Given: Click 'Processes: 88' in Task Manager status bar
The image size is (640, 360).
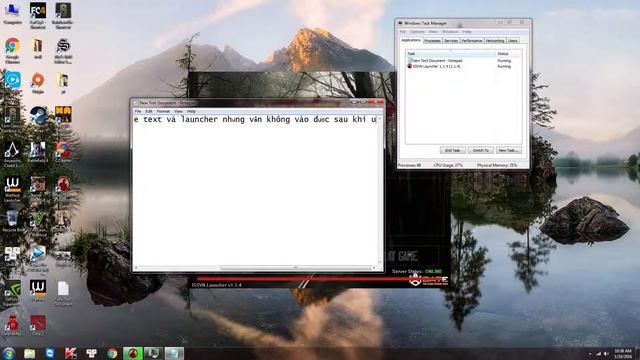Looking at the screenshot, I should pyautogui.click(x=409, y=165).
